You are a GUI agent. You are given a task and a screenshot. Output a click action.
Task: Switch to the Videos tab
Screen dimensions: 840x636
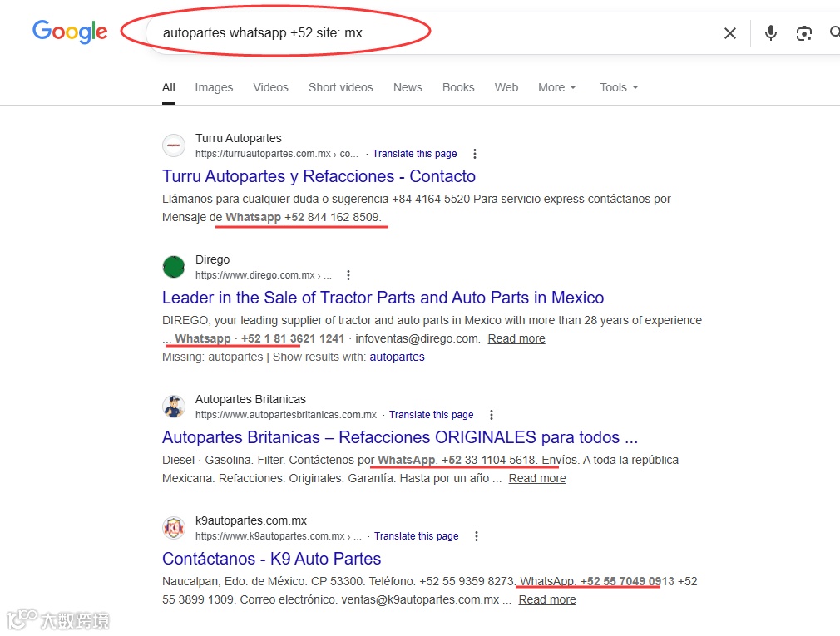click(x=270, y=87)
